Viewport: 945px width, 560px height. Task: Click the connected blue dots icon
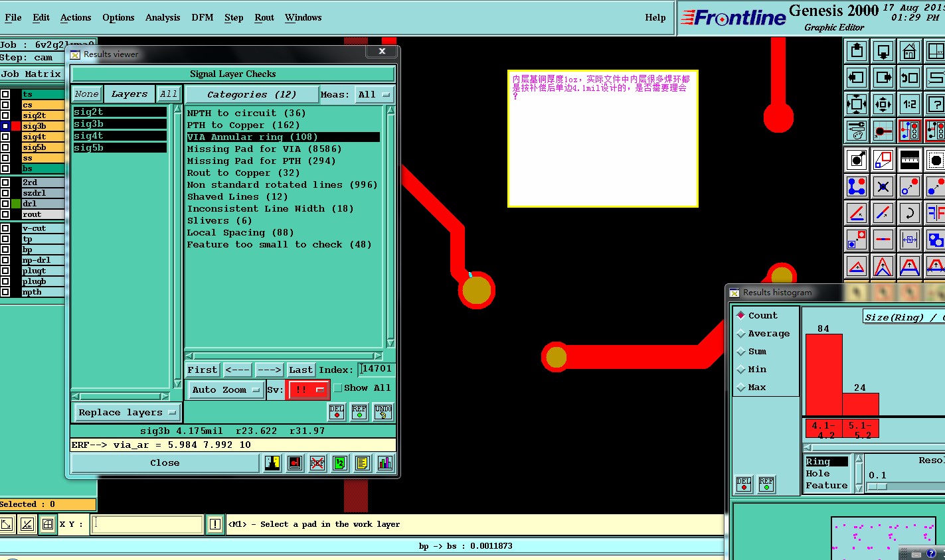coord(857,186)
